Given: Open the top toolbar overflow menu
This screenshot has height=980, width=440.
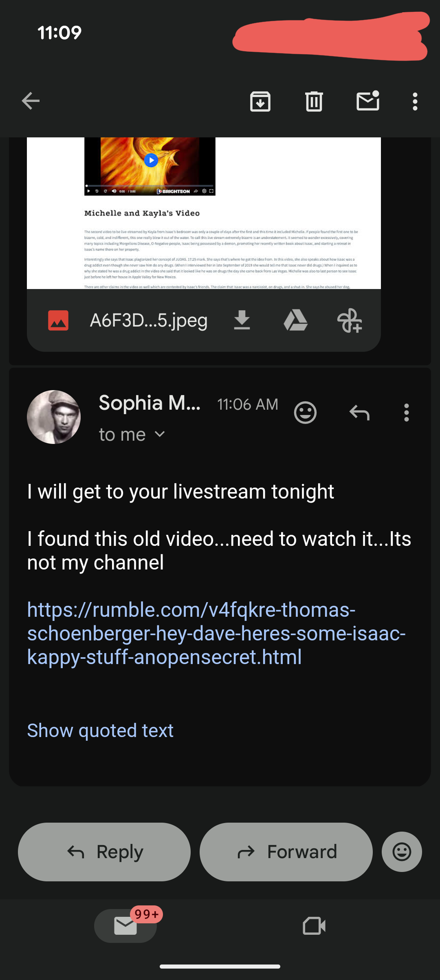Looking at the screenshot, I should coord(415,101).
